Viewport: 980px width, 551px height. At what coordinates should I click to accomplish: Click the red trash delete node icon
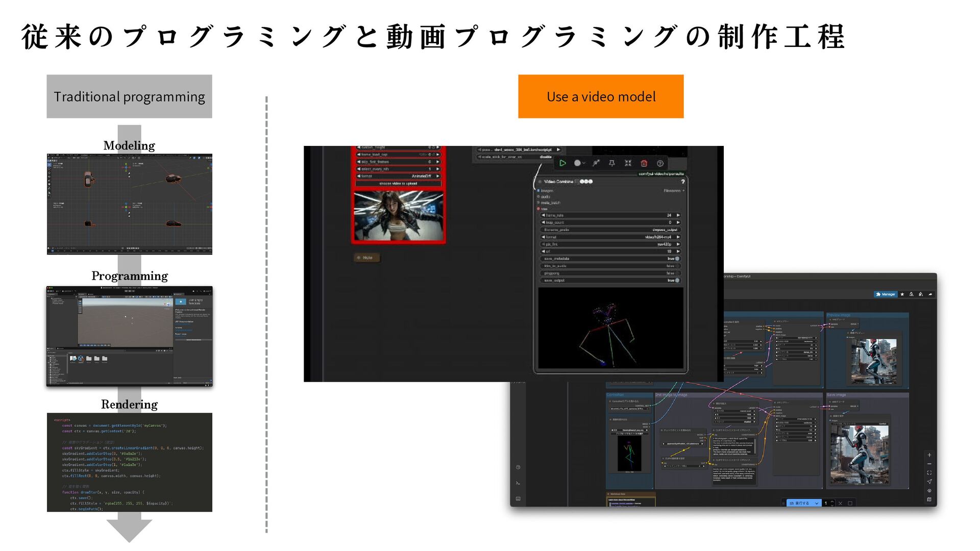[x=644, y=163]
